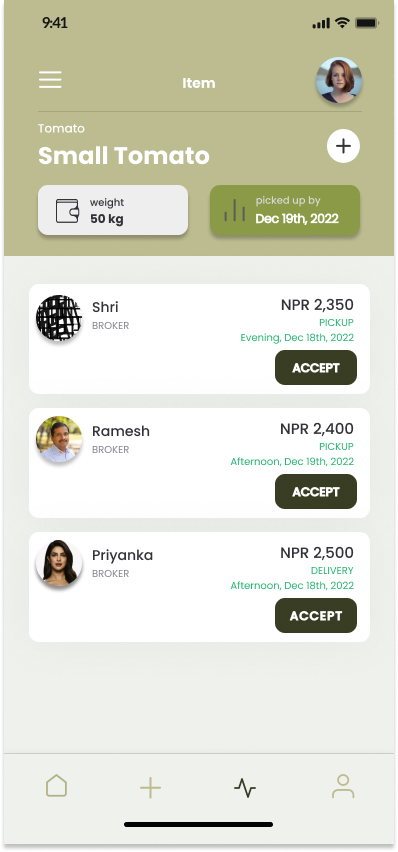Open the hamburger menu
398x852 pixels.
tap(50, 80)
